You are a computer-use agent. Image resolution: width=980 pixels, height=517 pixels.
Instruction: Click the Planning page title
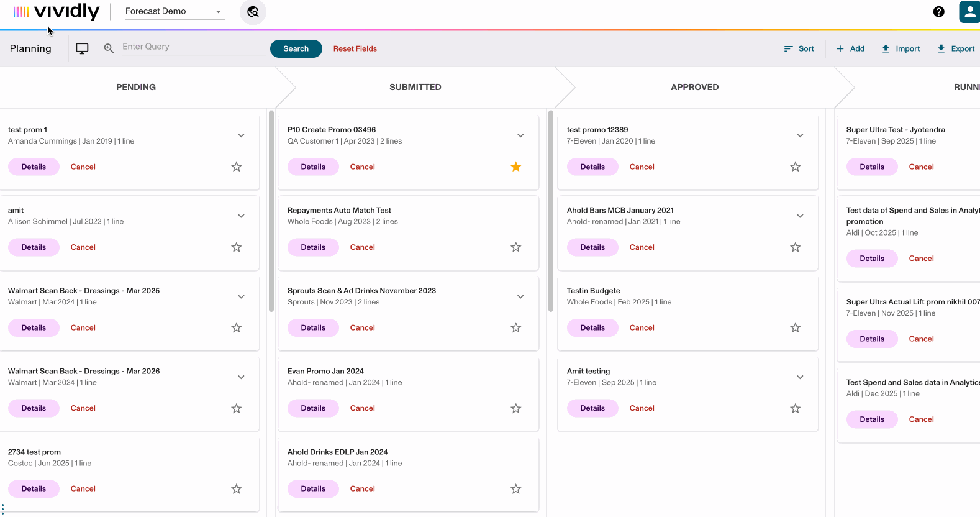click(x=30, y=48)
